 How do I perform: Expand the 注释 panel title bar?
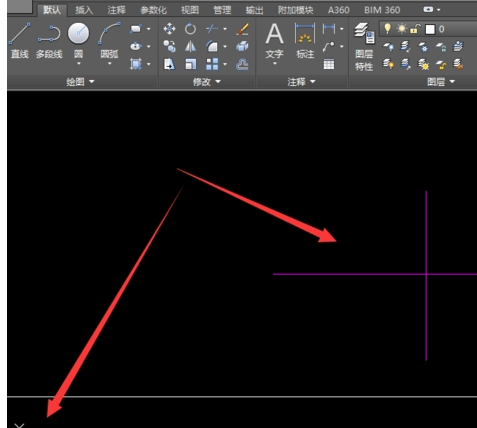pos(301,82)
